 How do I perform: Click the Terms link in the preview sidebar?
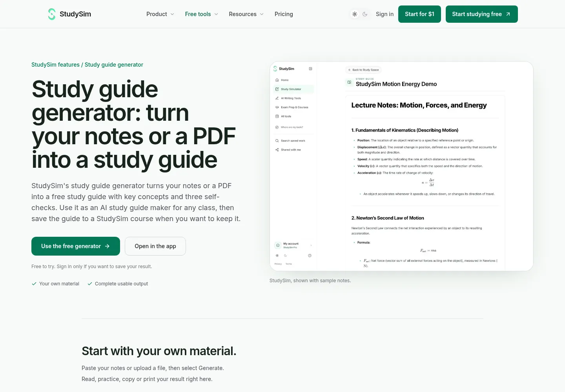(x=288, y=264)
